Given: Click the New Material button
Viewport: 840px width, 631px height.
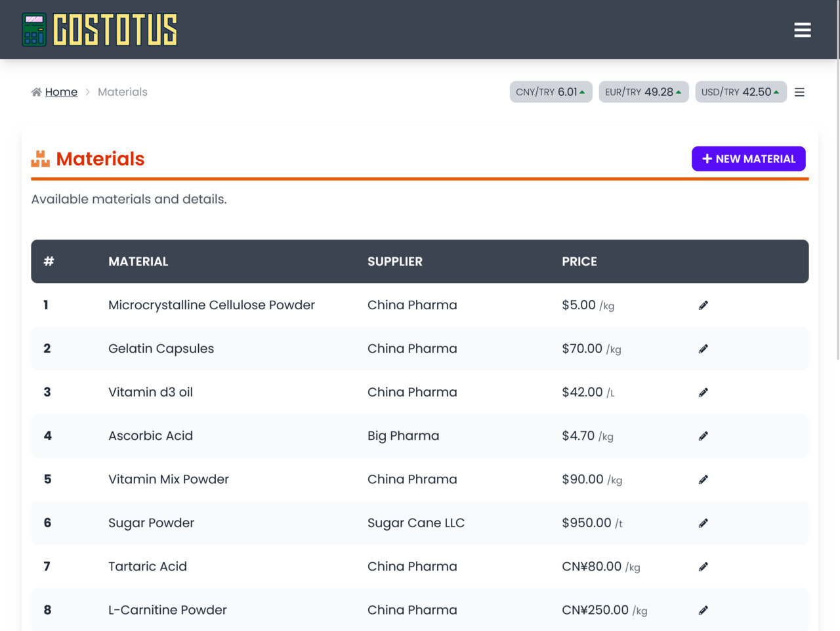Looking at the screenshot, I should point(748,159).
